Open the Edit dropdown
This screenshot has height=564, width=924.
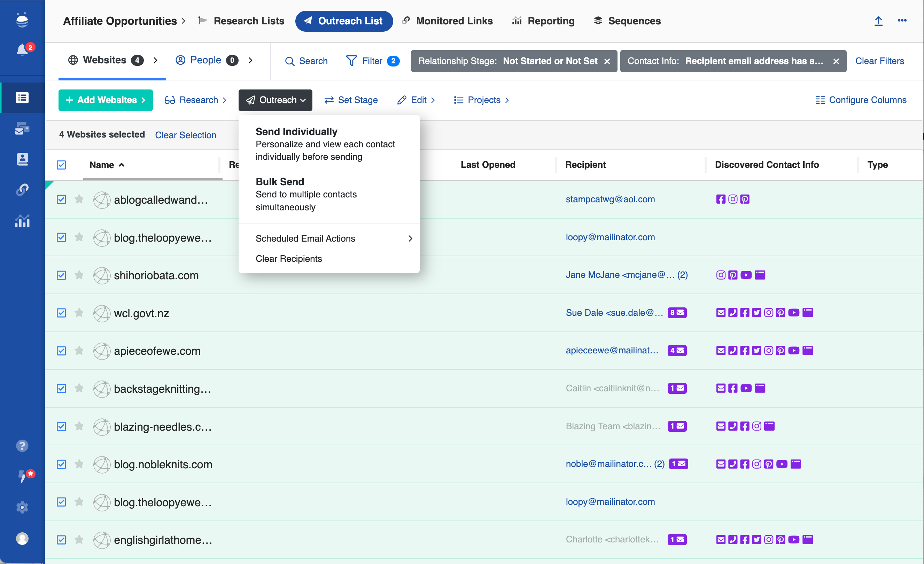coord(416,100)
